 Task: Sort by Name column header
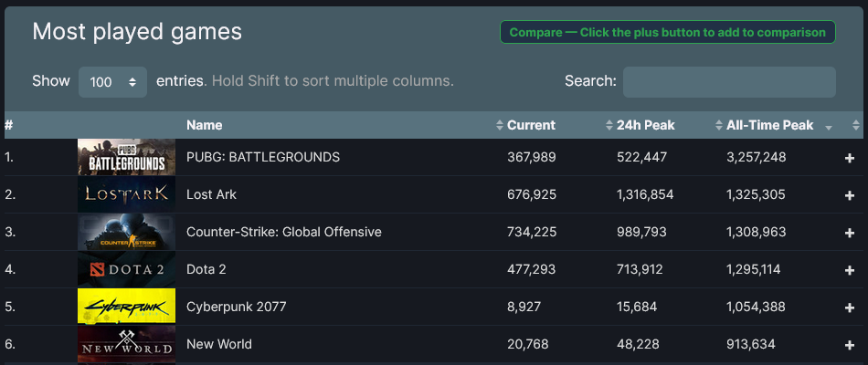205,125
